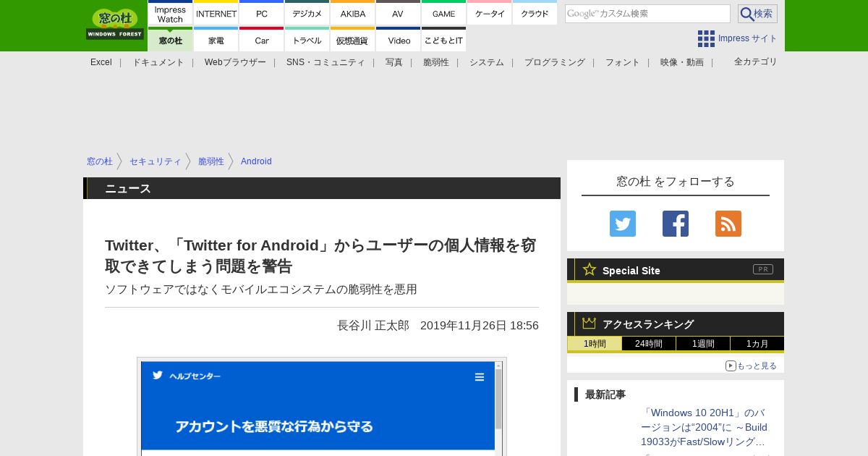
Task: Open the GAME Watch tab
Action: [443, 14]
